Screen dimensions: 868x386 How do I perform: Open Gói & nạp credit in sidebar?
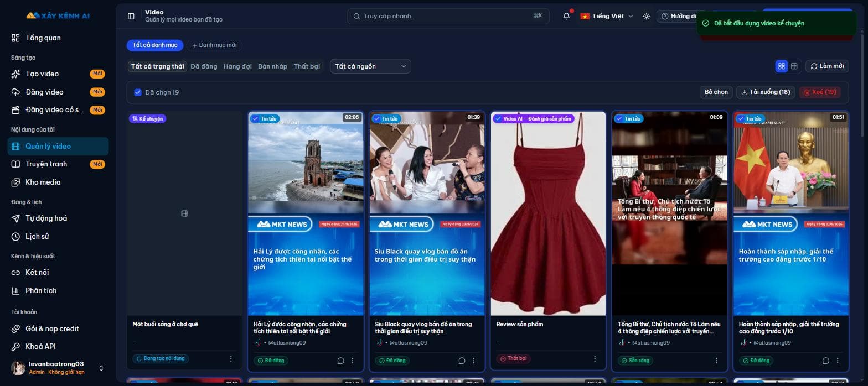[x=58, y=328]
